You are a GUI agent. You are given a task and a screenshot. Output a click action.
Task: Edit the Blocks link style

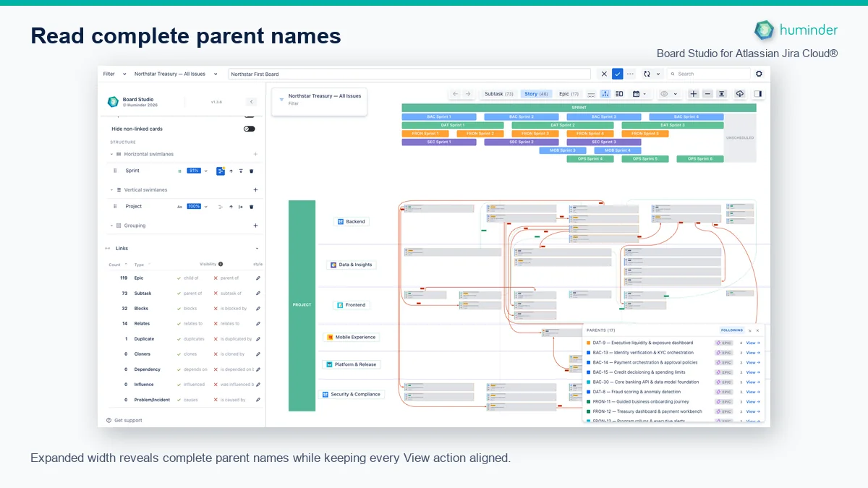[258, 309]
